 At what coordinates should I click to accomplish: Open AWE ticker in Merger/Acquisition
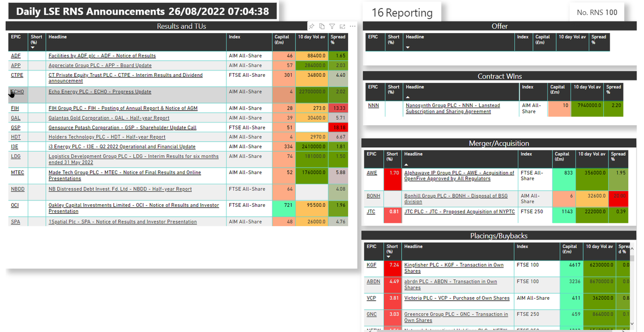click(x=372, y=173)
